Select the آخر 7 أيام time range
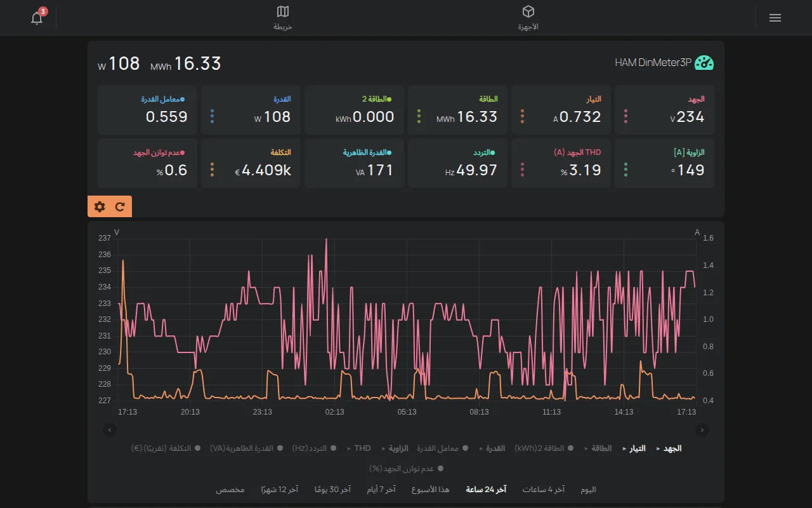This screenshot has width=812, height=508. pyautogui.click(x=381, y=490)
